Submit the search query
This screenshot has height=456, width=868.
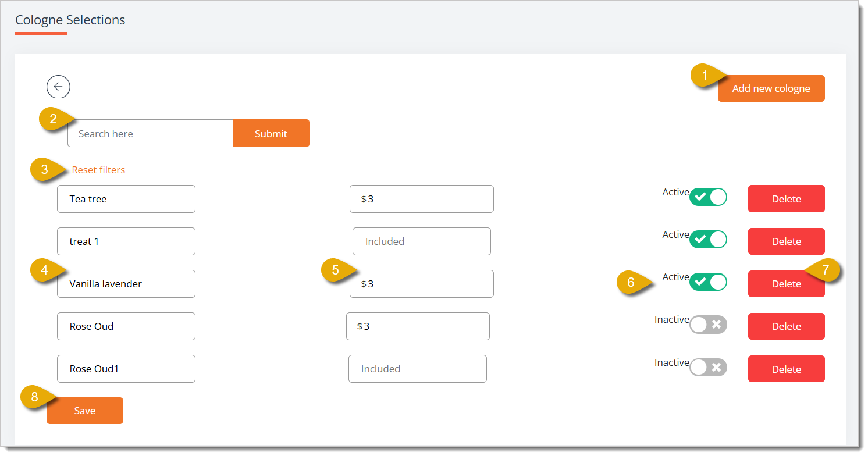tap(271, 133)
